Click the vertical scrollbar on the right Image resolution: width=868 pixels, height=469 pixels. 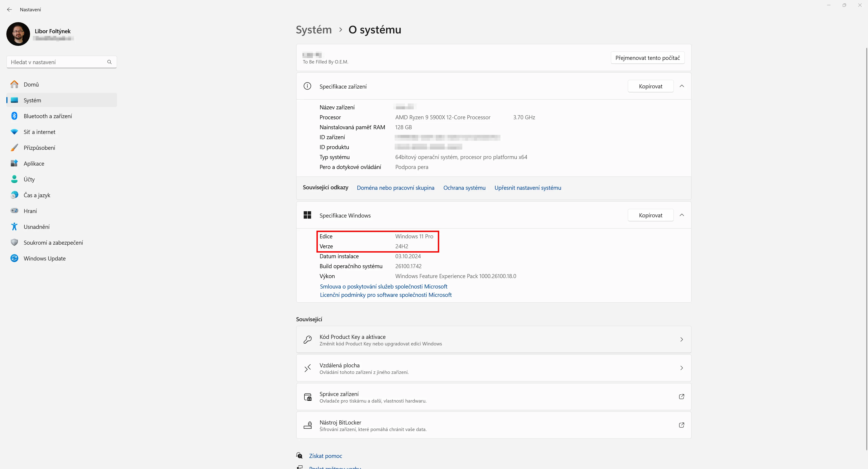coord(866,249)
